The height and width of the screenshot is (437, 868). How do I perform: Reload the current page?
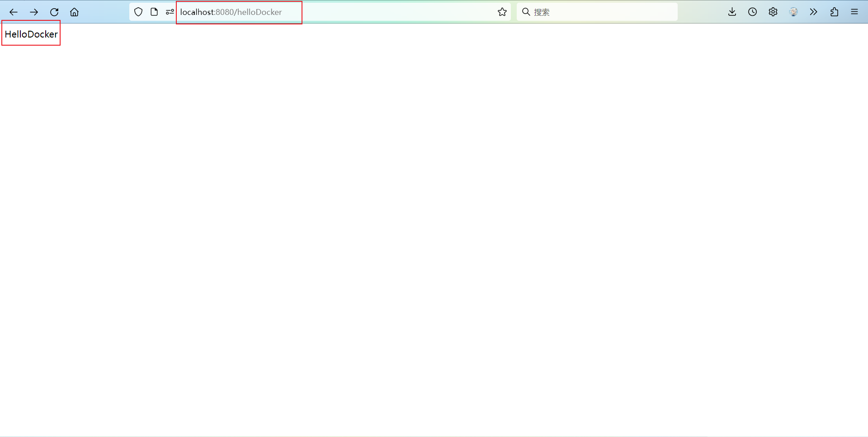(54, 12)
